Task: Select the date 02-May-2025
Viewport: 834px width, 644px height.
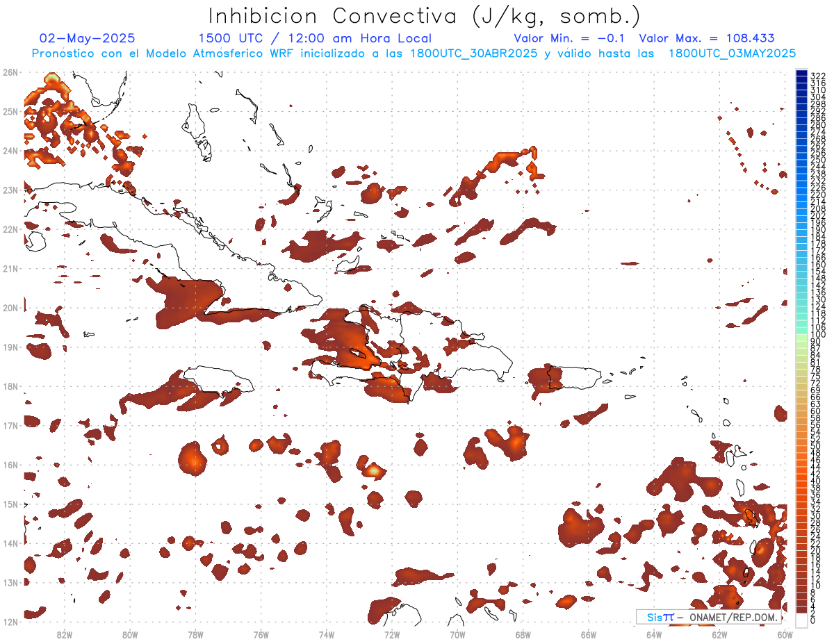Action: click(88, 38)
